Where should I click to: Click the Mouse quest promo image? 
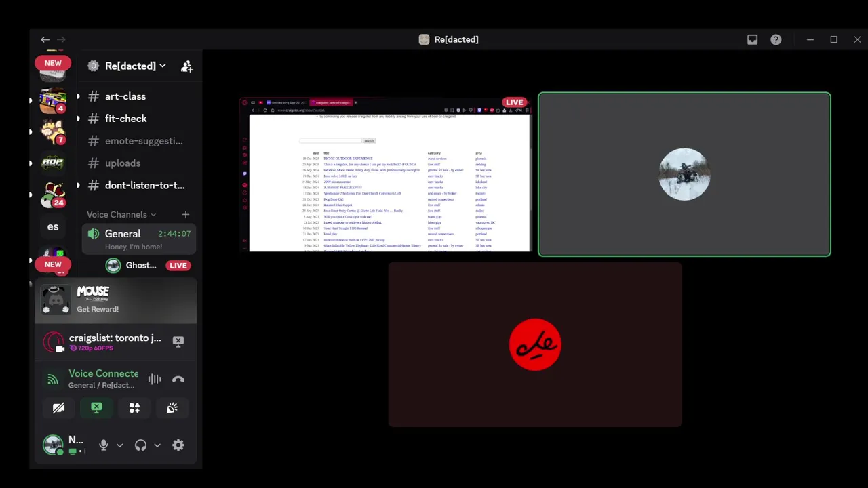tap(56, 300)
